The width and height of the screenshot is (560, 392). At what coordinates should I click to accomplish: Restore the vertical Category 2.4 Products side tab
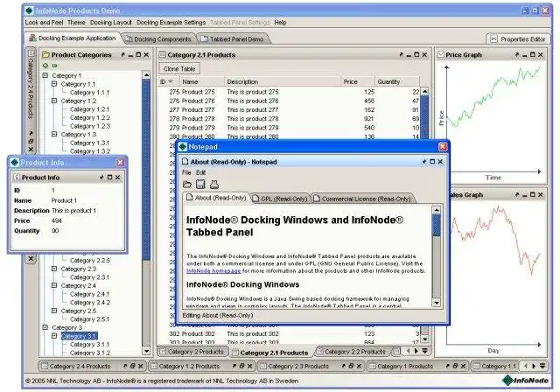(x=31, y=141)
